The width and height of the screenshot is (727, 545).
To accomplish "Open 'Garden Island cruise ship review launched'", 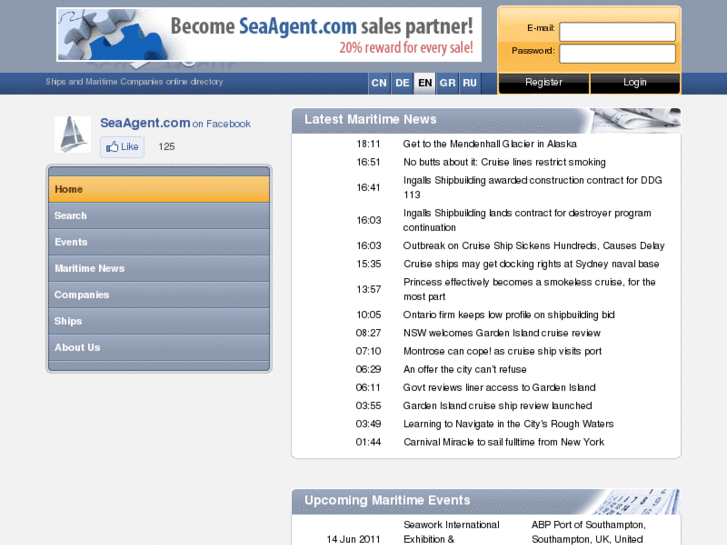I will [x=497, y=406].
